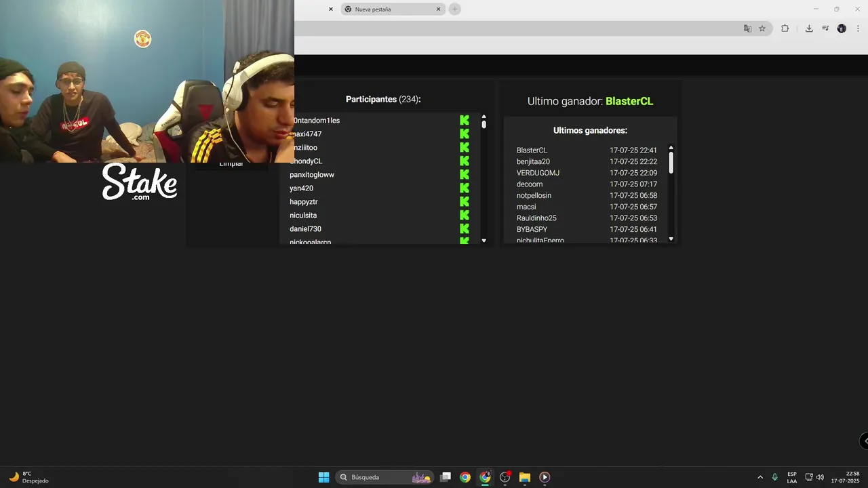This screenshot has height=488, width=868.
Task: Click the participants list scroll-up arrow
Action: 484,117
